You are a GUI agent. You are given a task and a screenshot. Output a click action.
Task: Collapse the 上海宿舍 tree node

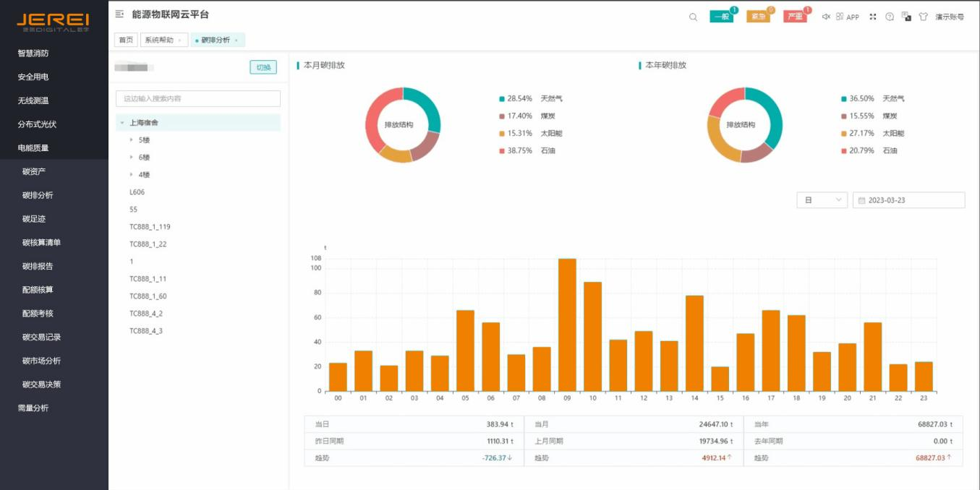122,123
